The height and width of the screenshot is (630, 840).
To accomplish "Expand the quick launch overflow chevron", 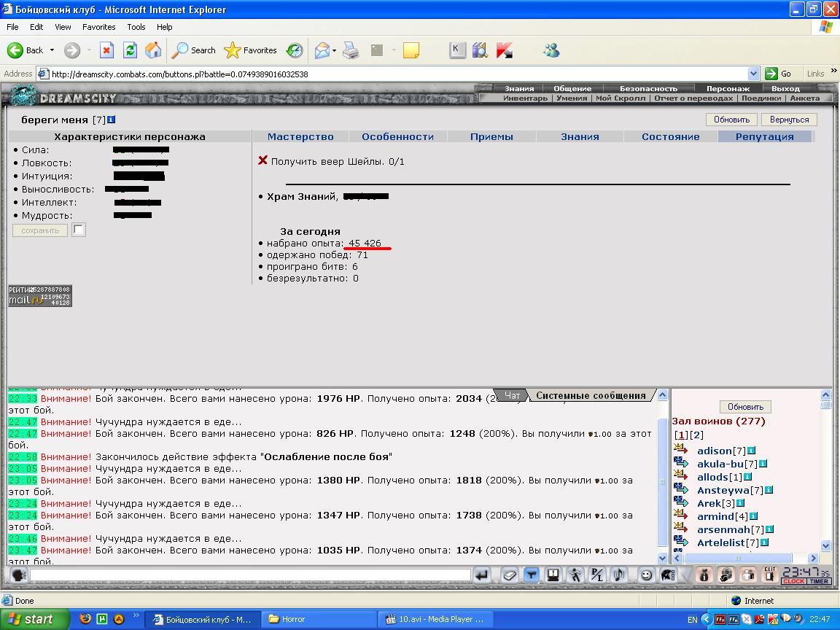I will (x=136, y=615).
